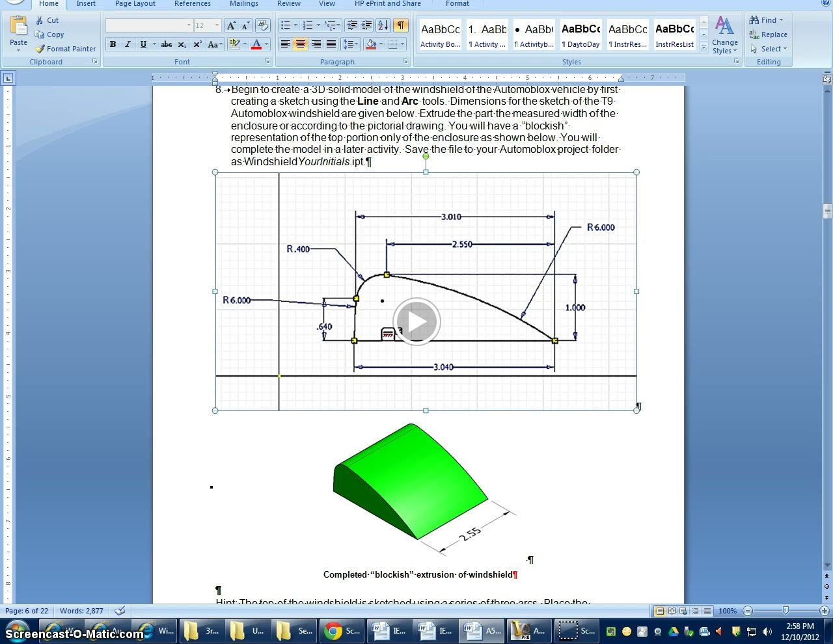Select the Format Painter tool

click(65, 48)
